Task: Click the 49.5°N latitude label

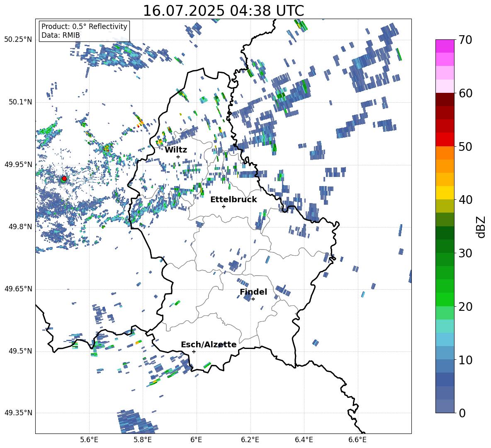Action: click(20, 351)
